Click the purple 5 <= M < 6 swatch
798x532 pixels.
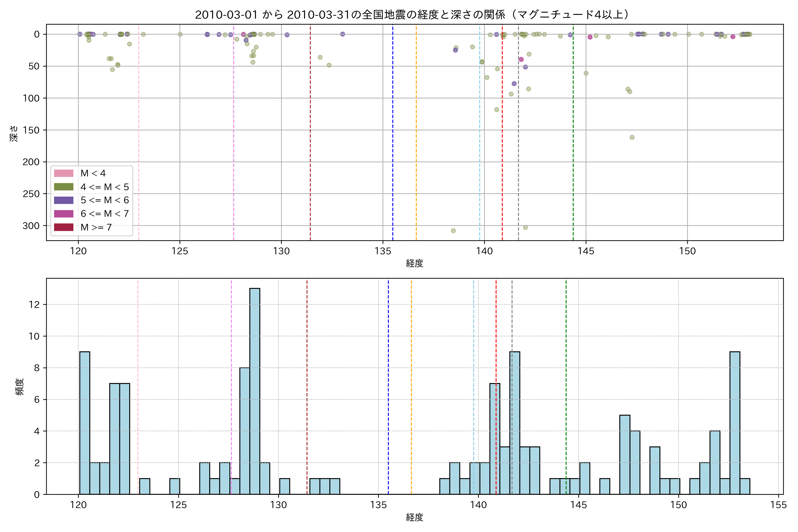point(63,200)
